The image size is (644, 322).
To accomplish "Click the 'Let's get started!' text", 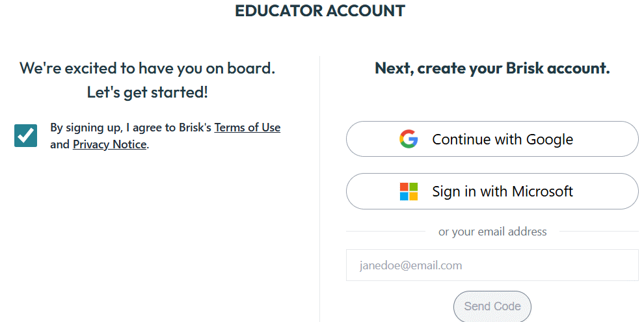I will (x=148, y=92).
